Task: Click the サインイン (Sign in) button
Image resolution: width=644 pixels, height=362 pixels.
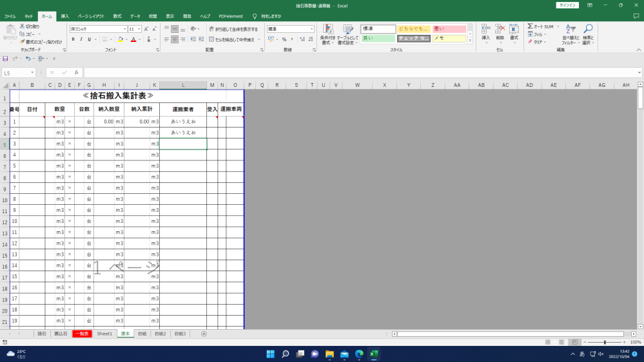Action: [567, 5]
